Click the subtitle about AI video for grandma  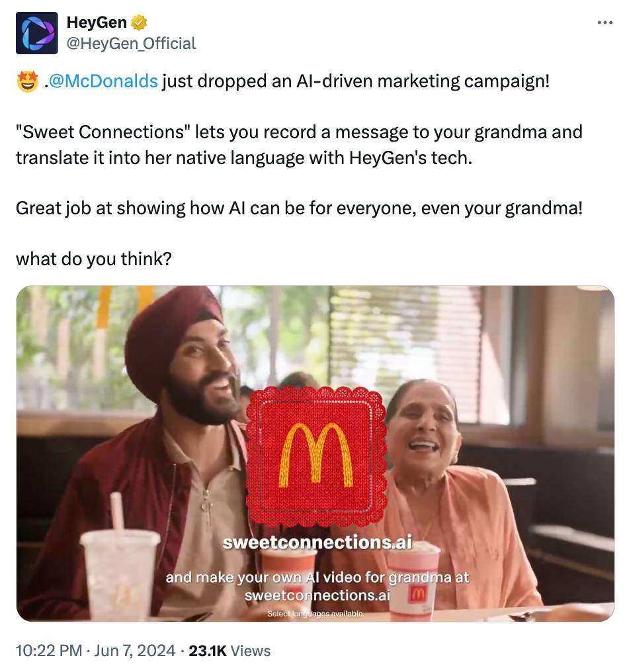[317, 586]
